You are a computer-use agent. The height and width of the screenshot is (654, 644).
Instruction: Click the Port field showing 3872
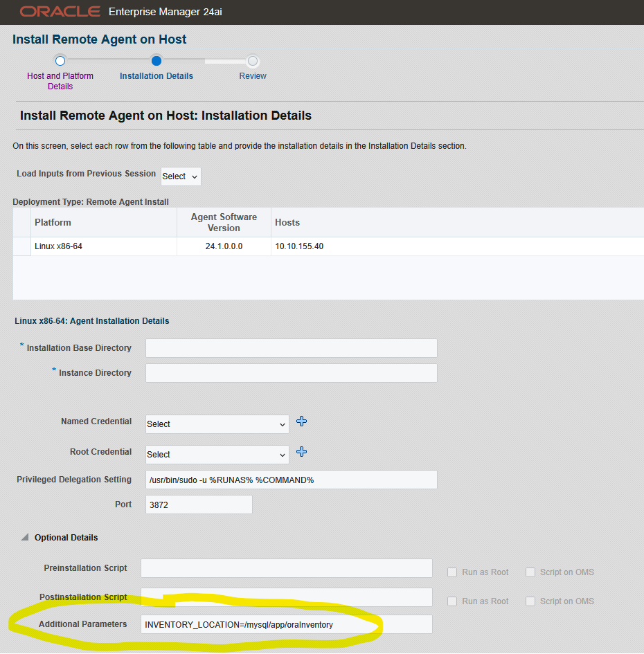coord(199,505)
